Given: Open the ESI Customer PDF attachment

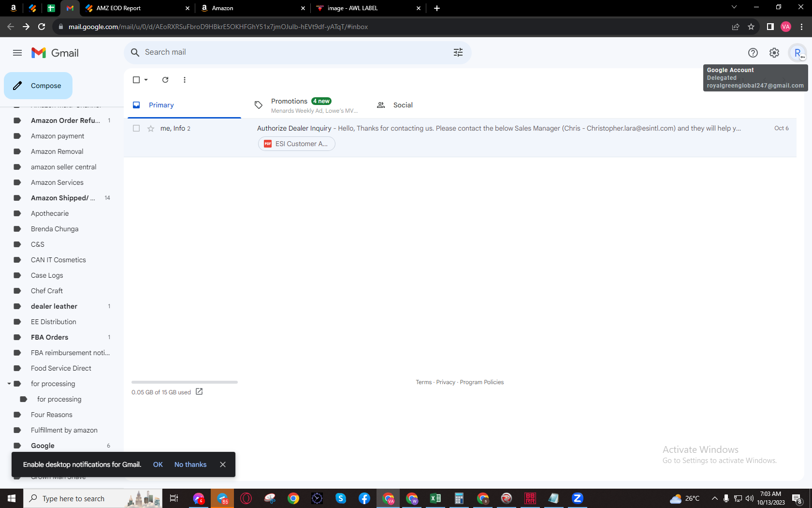Looking at the screenshot, I should pyautogui.click(x=297, y=144).
